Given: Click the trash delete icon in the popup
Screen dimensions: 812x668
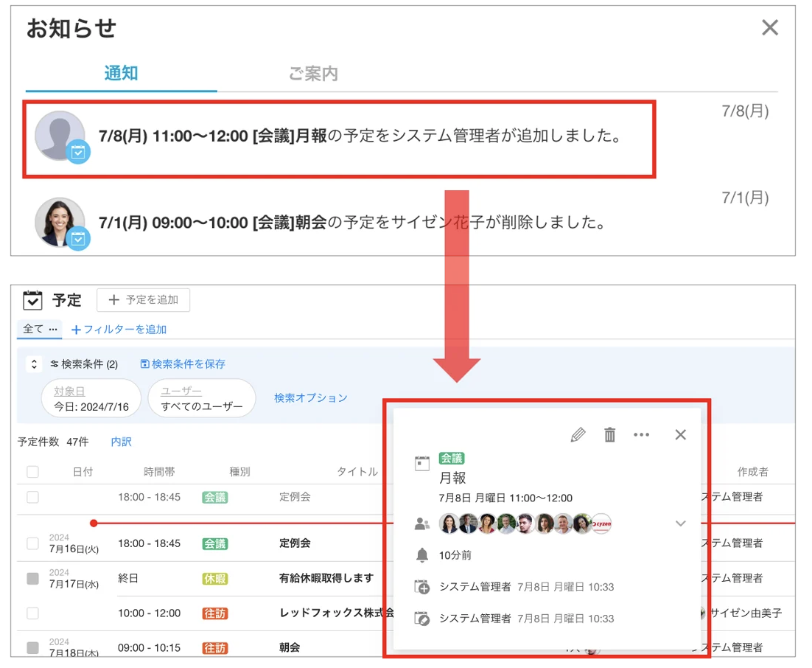Looking at the screenshot, I should 610,435.
